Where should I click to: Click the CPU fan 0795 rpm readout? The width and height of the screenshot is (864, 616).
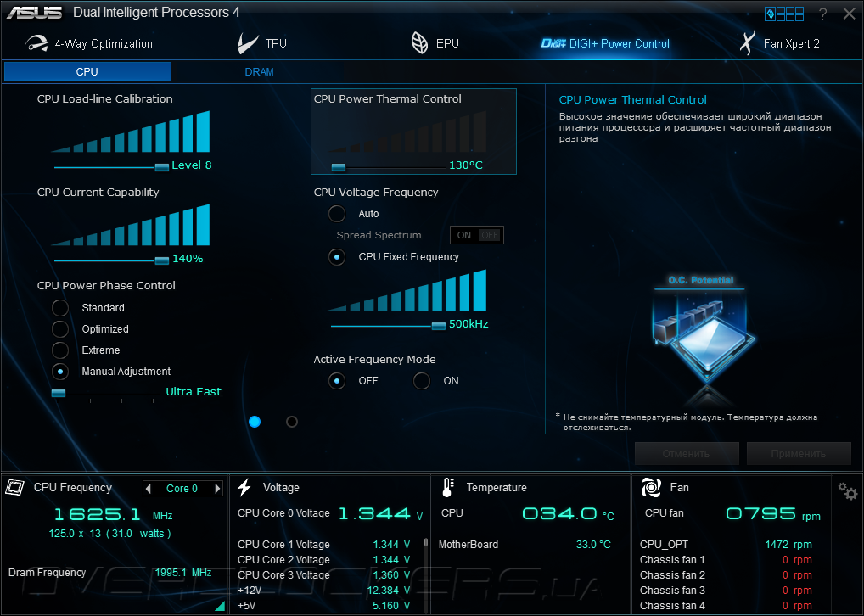(773, 514)
